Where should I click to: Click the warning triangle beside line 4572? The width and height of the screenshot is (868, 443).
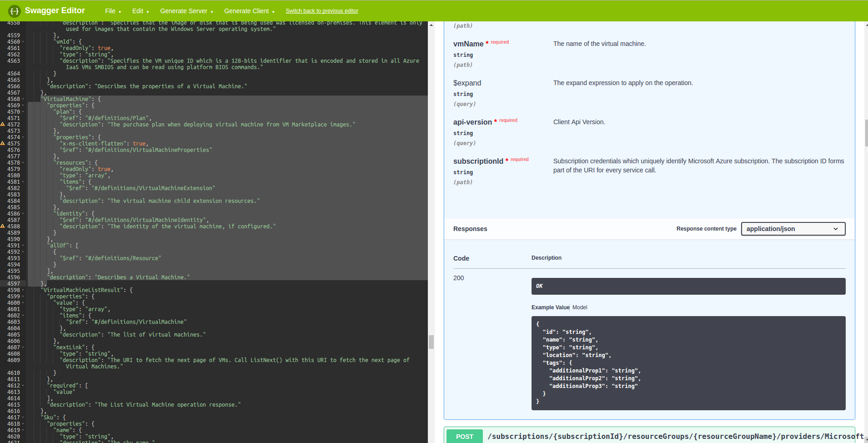(3, 124)
